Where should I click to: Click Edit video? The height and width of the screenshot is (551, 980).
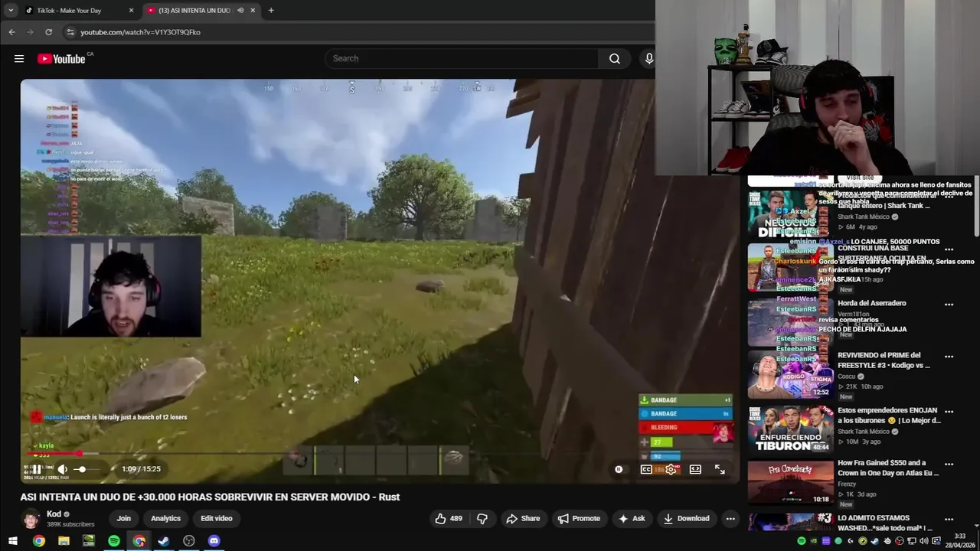tap(217, 518)
